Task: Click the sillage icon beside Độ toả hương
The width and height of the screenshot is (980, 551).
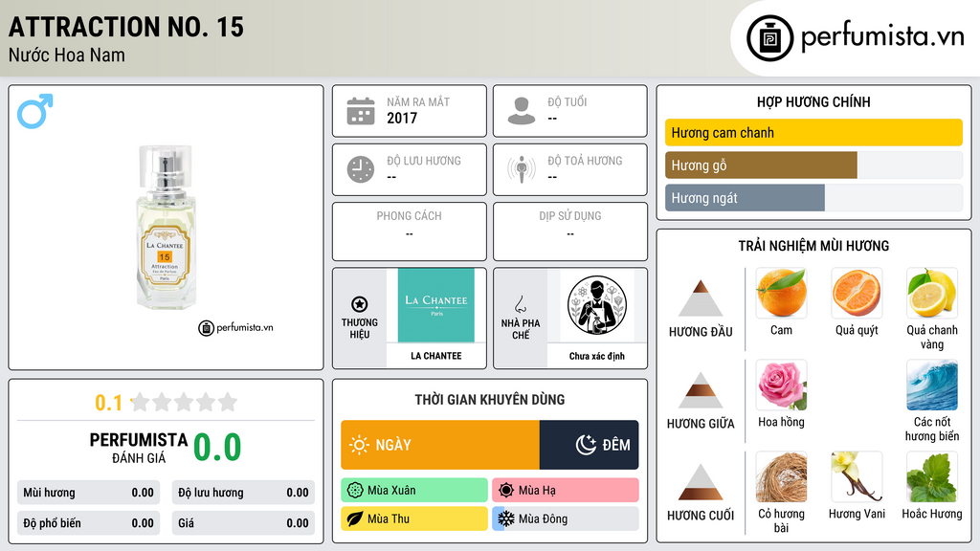Action: (x=522, y=169)
